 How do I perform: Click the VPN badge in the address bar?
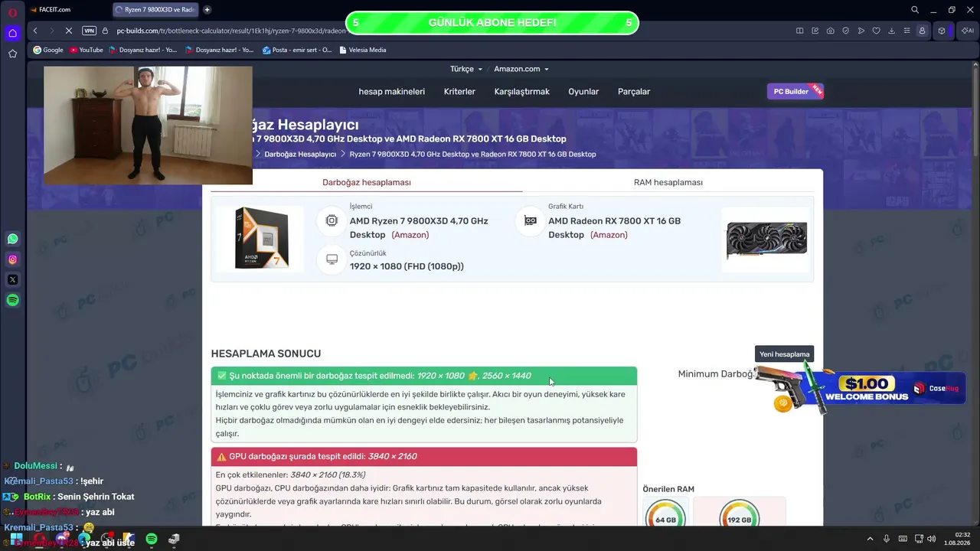pyautogui.click(x=89, y=31)
